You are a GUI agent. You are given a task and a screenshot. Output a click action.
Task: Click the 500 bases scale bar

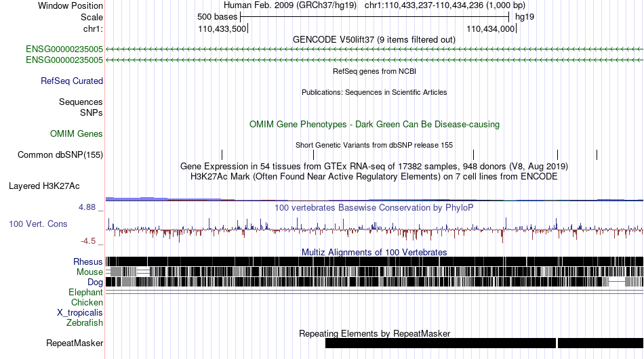[374, 17]
